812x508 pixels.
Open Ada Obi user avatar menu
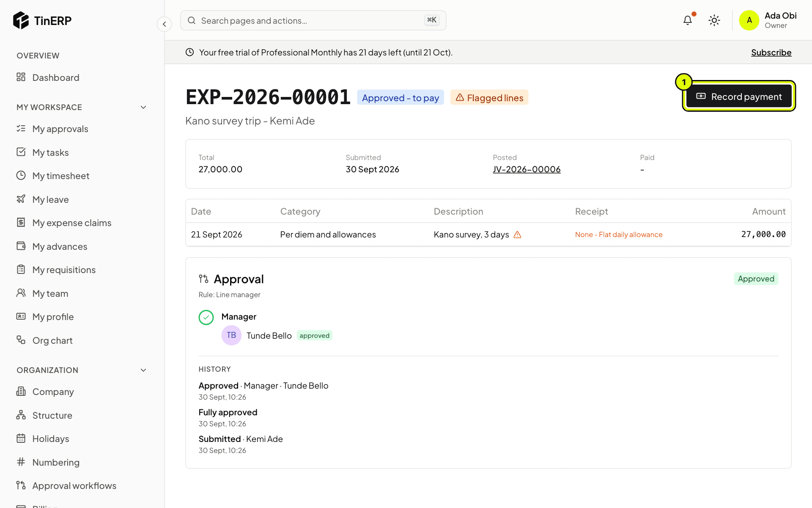pos(749,20)
